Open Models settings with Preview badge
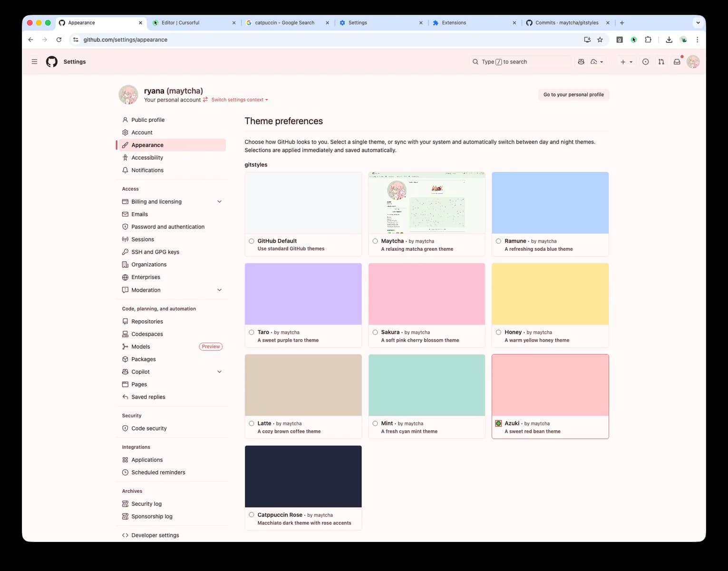 (171, 347)
